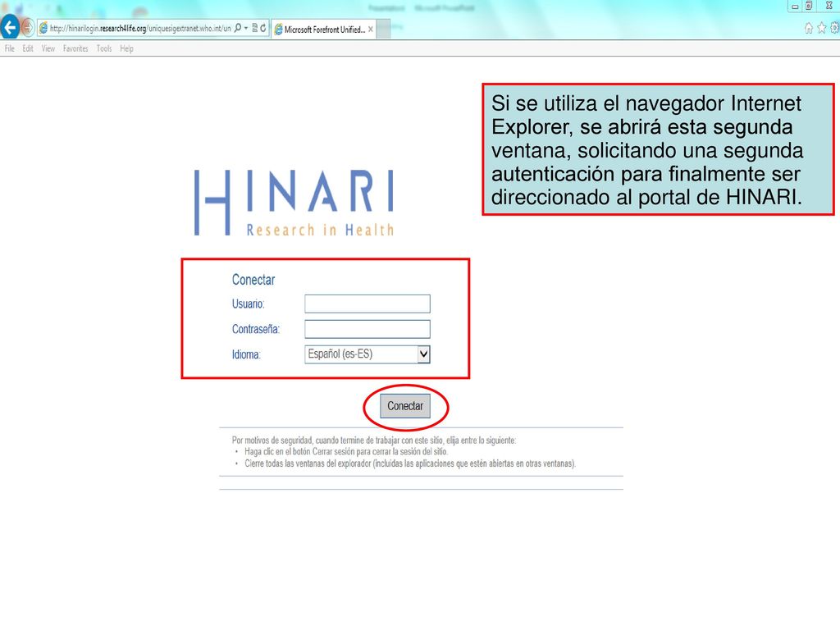840x630 pixels.
Task: Open the Edit menu
Action: pos(28,48)
